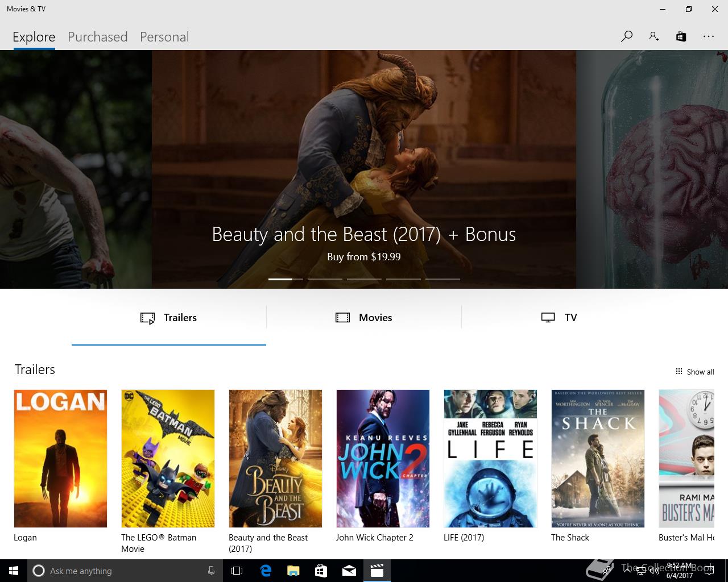The width and height of the screenshot is (728, 582).
Task: Open the LIFE (2017) poster
Action: click(x=490, y=459)
